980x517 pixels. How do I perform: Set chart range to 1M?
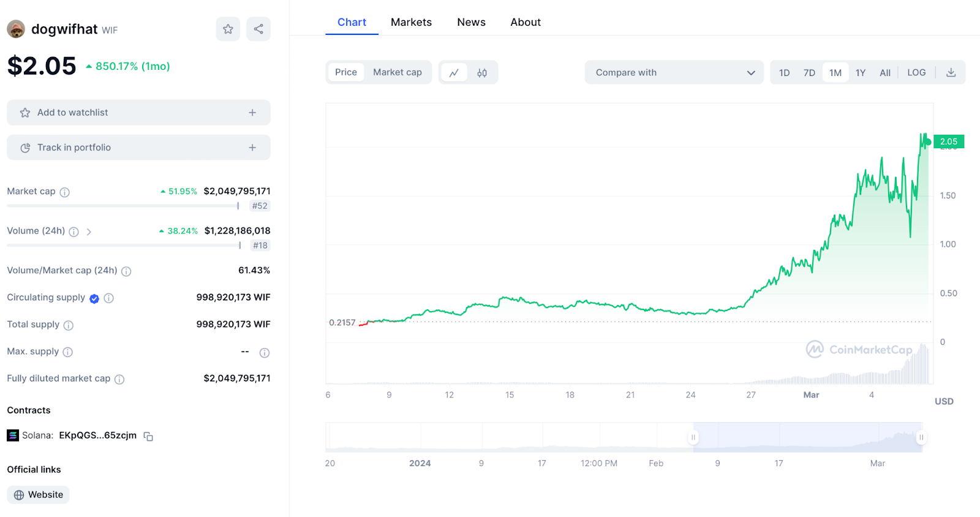click(835, 72)
